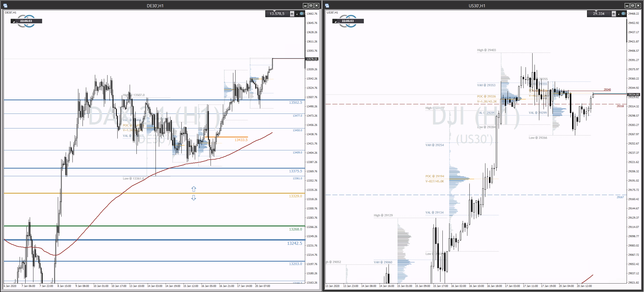Minimize the US30,H1 chart window
The image size is (644, 292).
[627, 5]
